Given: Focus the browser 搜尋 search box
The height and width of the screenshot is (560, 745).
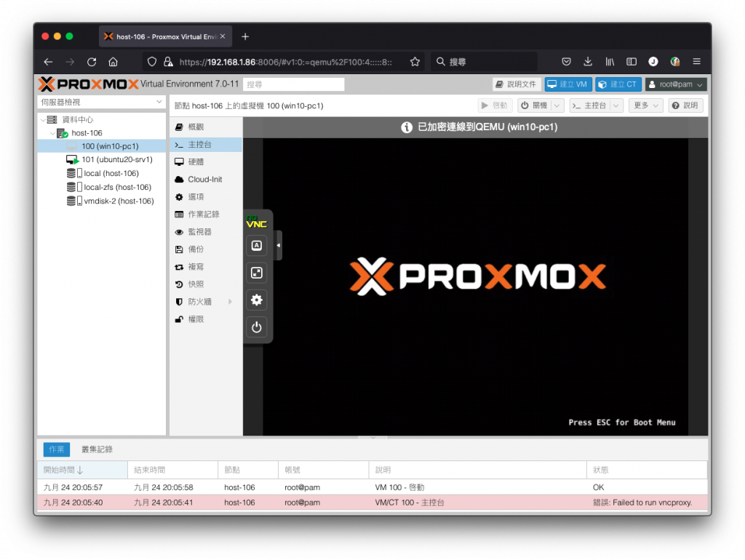Looking at the screenshot, I should click(x=484, y=62).
